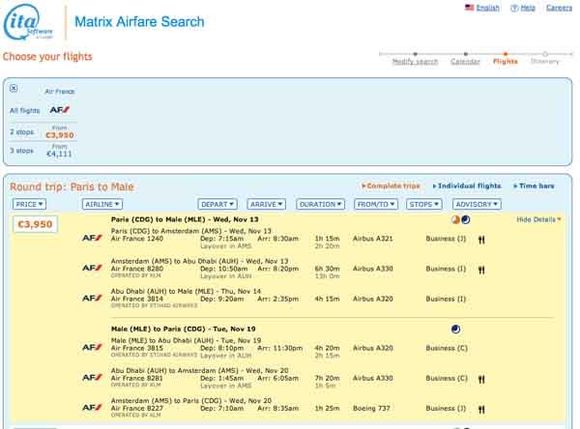Click the orange overnight advisory icon on the Paris to Male header
Image resolution: width=580 pixels, height=429 pixels.
pyautogui.click(x=456, y=220)
